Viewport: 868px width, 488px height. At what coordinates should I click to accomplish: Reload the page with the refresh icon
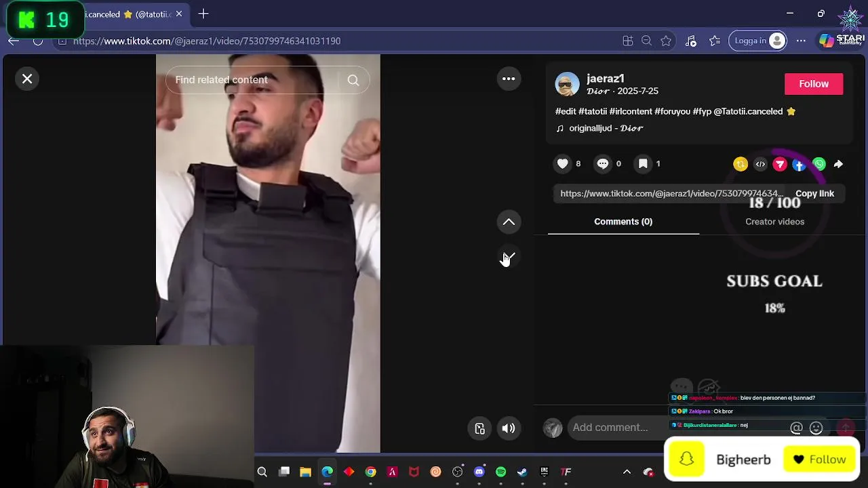(x=38, y=41)
